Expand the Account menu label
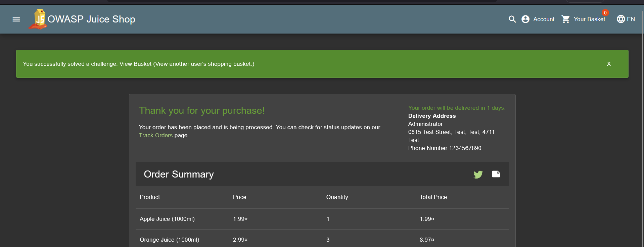 click(544, 19)
